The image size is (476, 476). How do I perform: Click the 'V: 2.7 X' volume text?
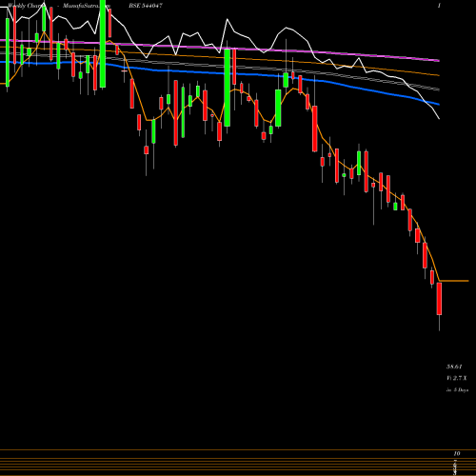457,378
